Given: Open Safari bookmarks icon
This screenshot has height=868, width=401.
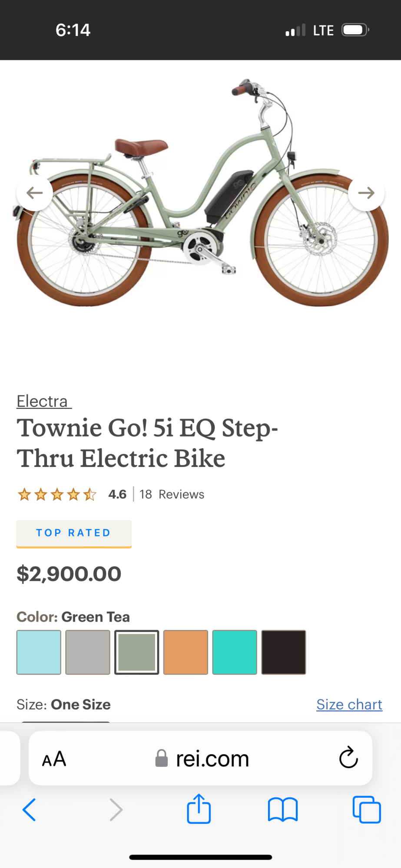Looking at the screenshot, I should (x=282, y=809).
